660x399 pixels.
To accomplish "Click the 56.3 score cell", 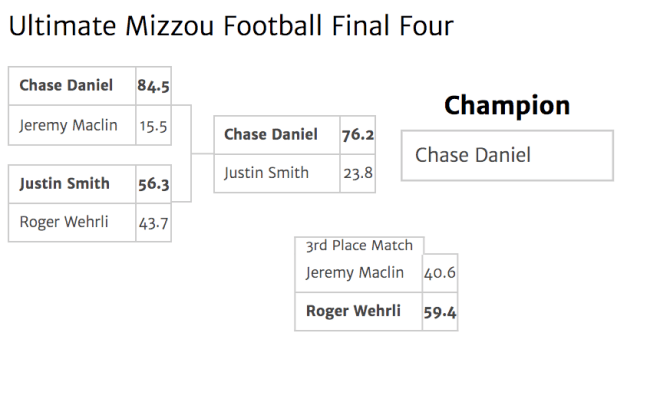I will coord(153,184).
